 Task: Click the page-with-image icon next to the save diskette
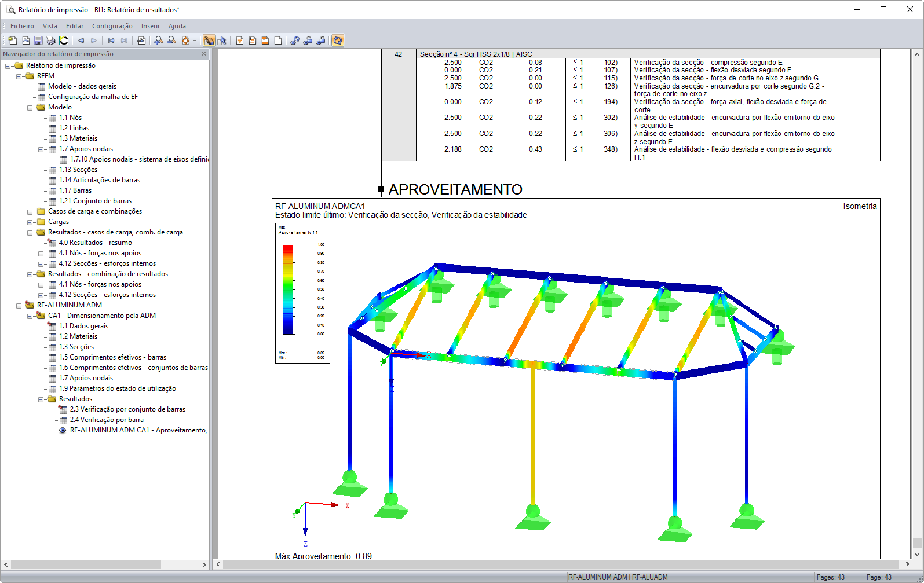click(x=25, y=41)
